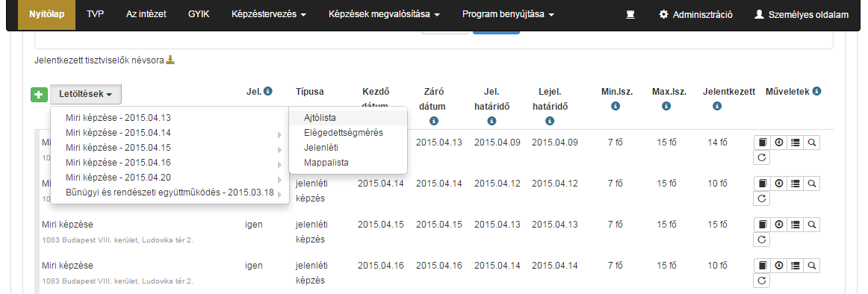
Task: Open the TVP navbar link
Action: [95, 15]
